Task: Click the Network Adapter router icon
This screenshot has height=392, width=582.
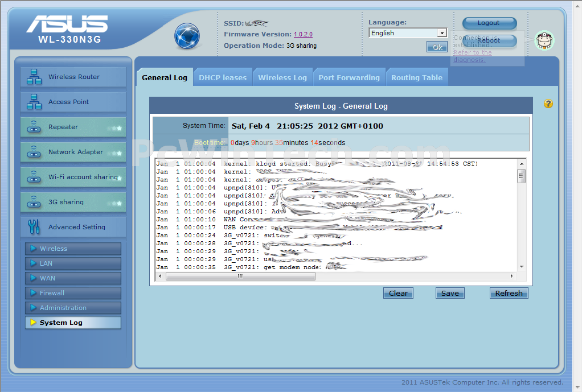Action: click(34, 152)
